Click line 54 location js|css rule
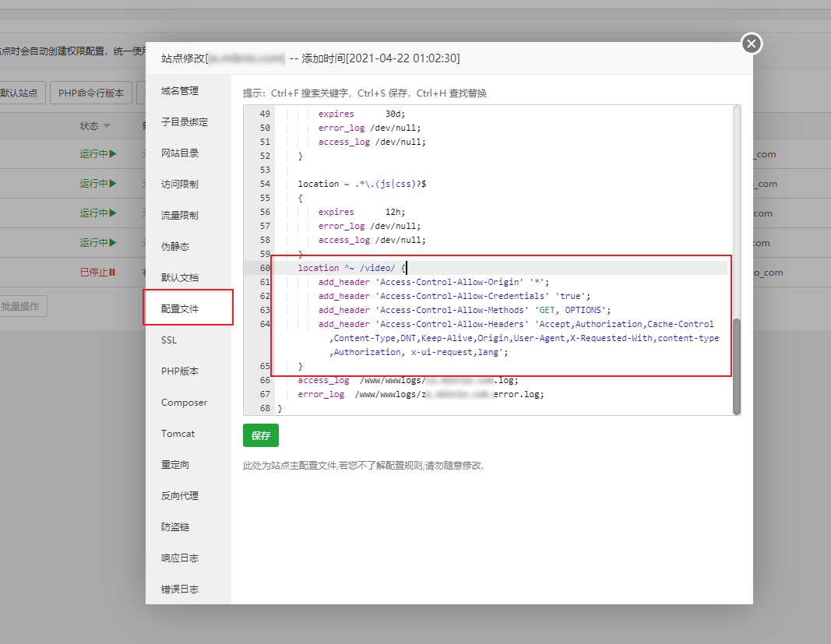 362,184
